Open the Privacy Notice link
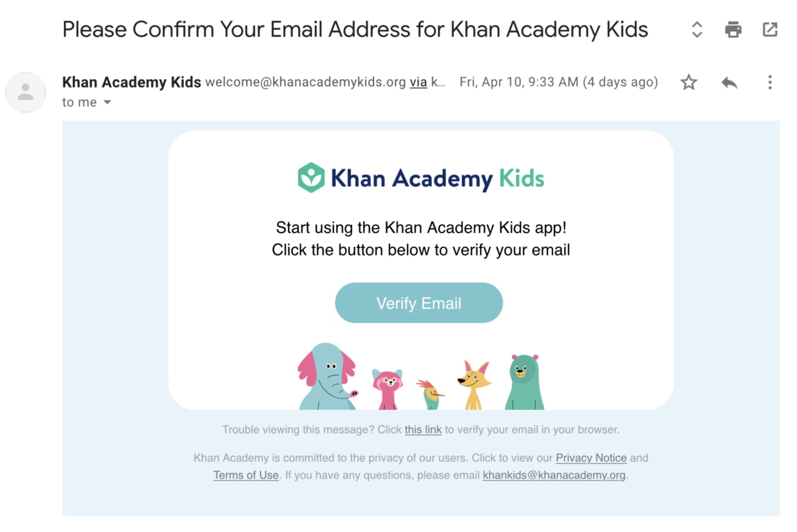797x532 pixels. click(x=591, y=458)
